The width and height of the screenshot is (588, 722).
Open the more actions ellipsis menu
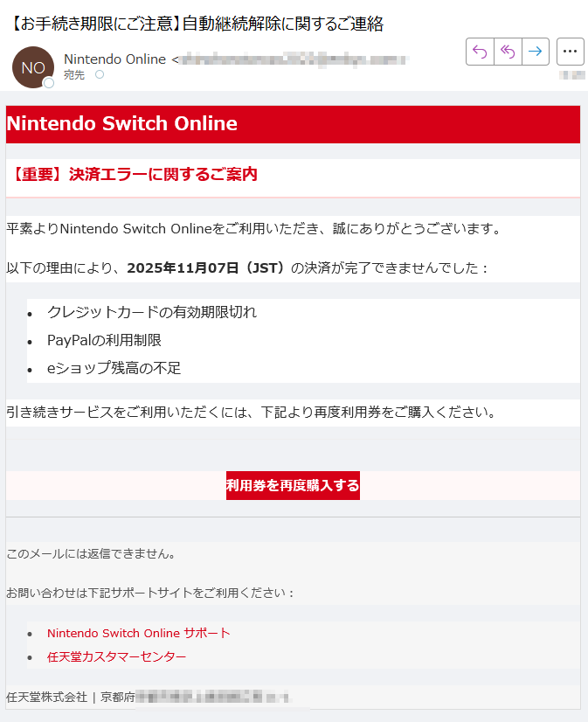pos(570,52)
